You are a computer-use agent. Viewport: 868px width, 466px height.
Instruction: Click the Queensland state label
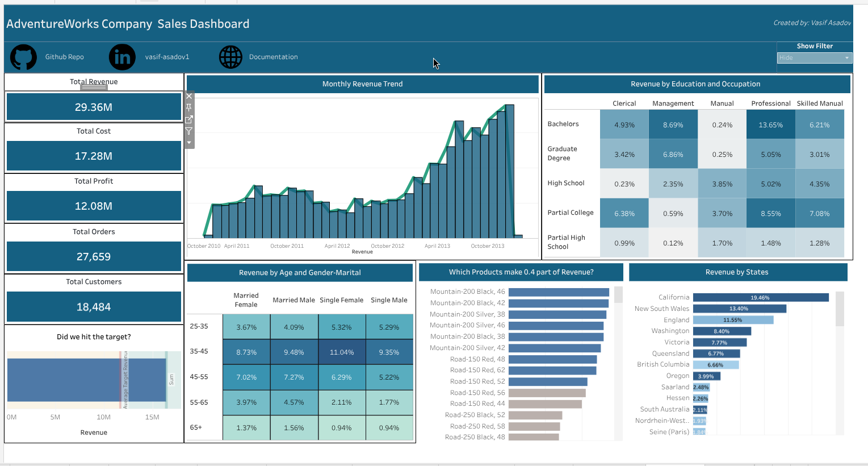coord(670,353)
